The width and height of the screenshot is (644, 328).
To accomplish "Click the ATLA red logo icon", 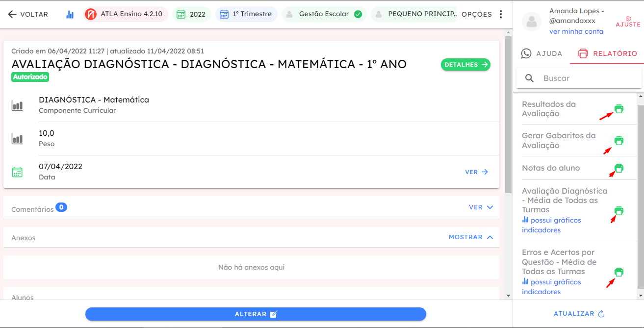I will click(91, 14).
